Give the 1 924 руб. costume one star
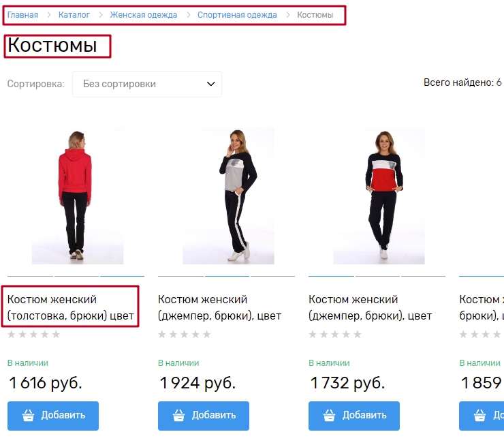Image resolution: width=504 pixels, height=447 pixels. tap(163, 335)
